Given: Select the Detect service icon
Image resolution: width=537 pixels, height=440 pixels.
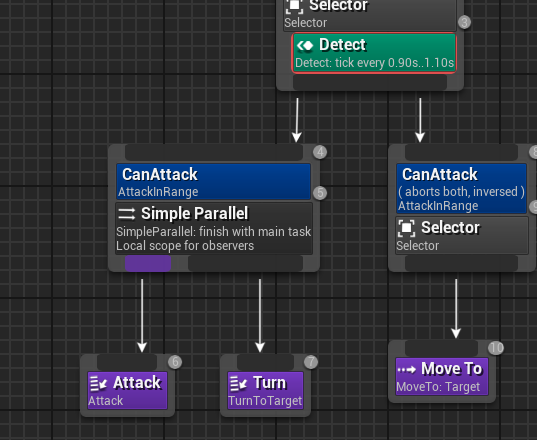Looking at the screenshot, I should click(305, 45).
